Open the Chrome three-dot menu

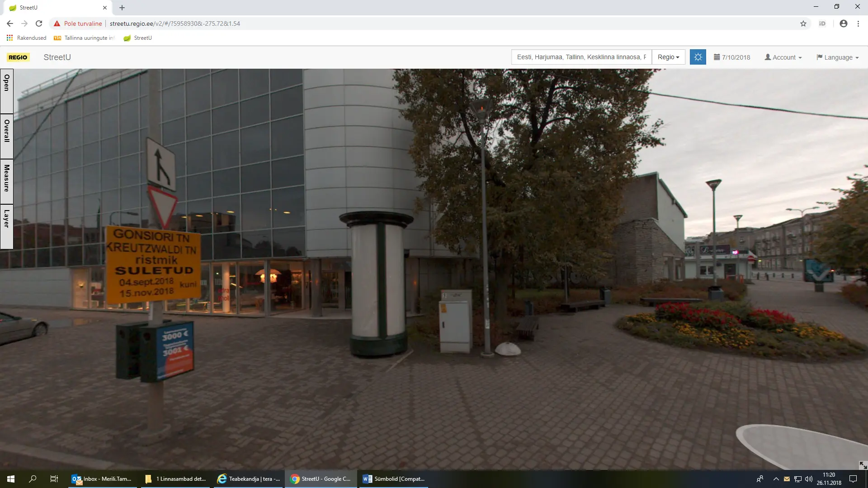pos(858,23)
